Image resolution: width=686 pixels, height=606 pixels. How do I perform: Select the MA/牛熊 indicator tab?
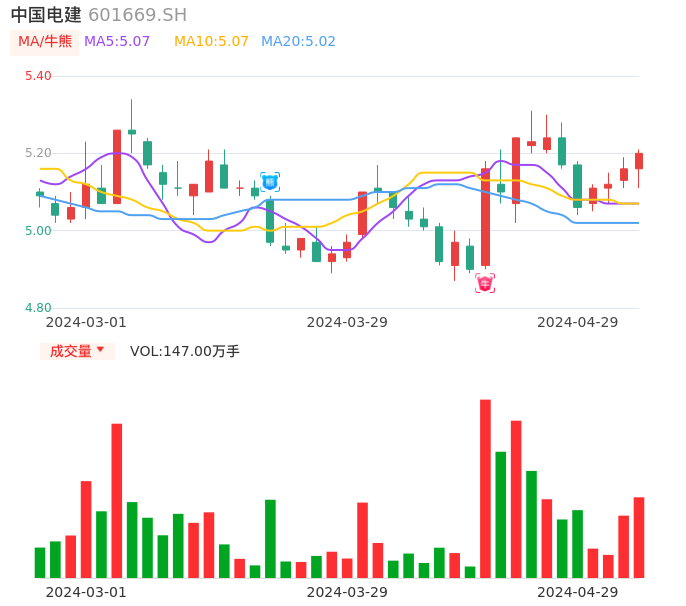click(x=45, y=42)
